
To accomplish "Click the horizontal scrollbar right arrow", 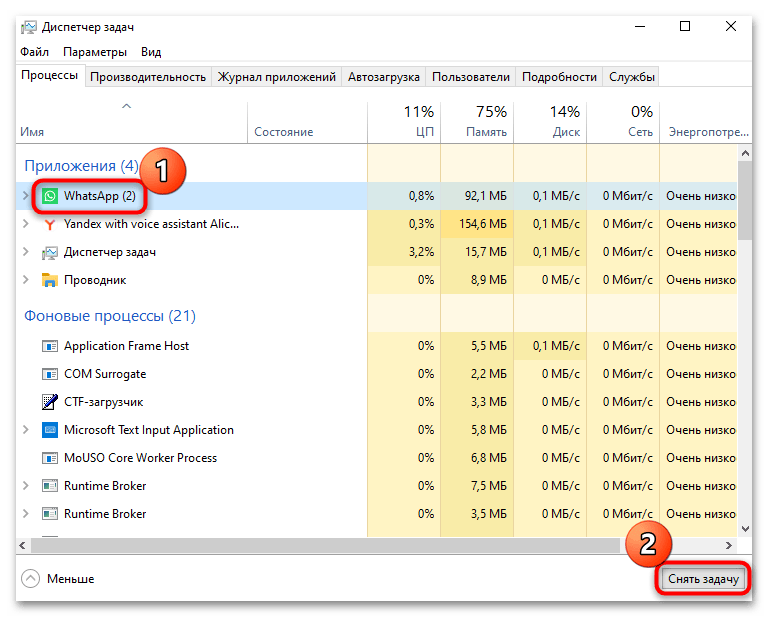I will (729, 545).
